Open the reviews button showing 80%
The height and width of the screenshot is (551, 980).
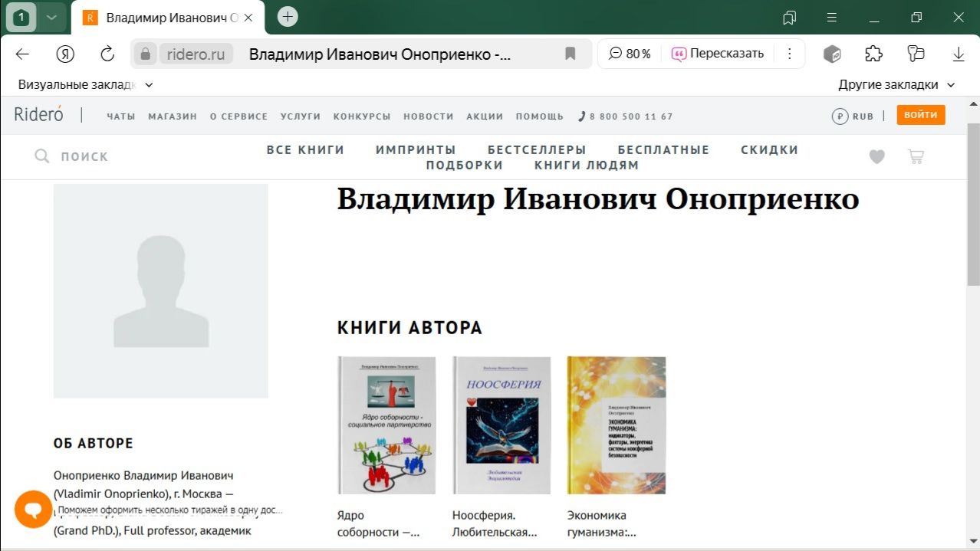pos(630,54)
